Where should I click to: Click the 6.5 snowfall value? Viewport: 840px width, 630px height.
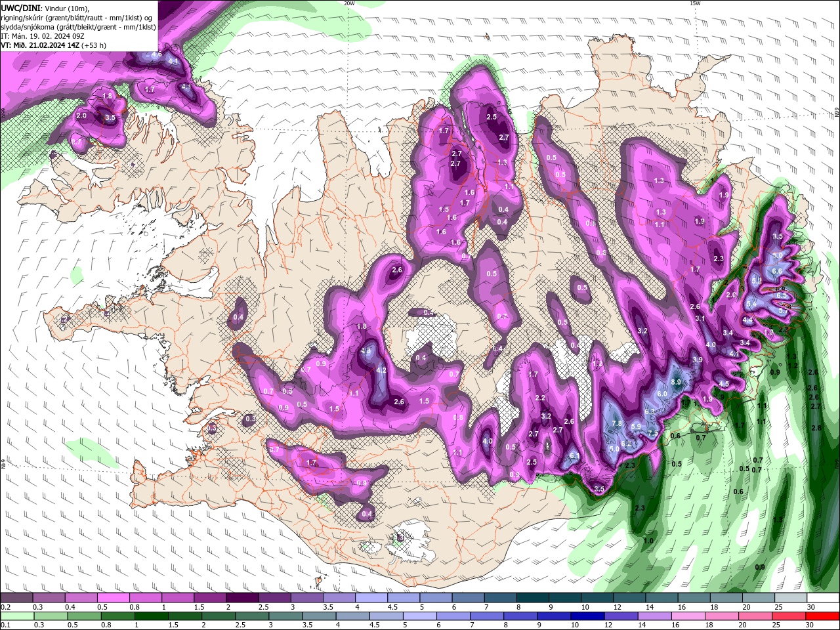[782, 295]
